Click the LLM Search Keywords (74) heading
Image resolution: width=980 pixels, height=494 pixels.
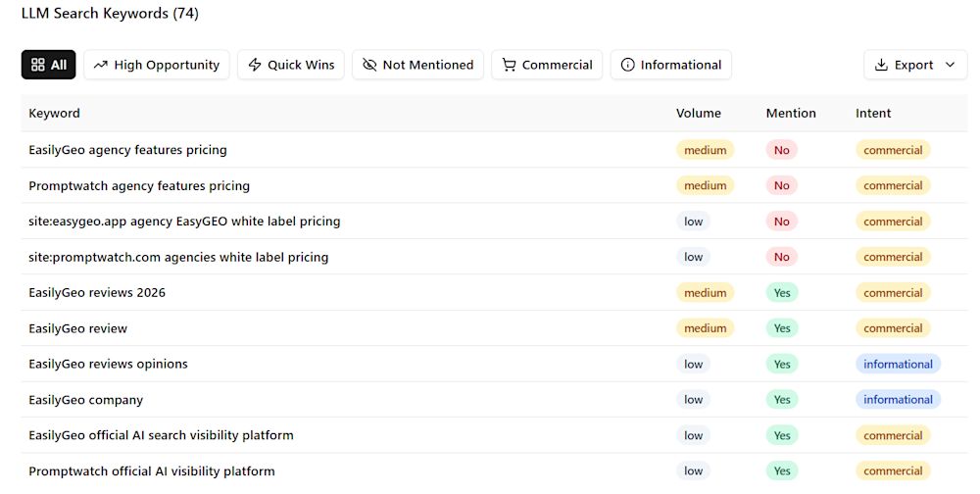point(110,13)
